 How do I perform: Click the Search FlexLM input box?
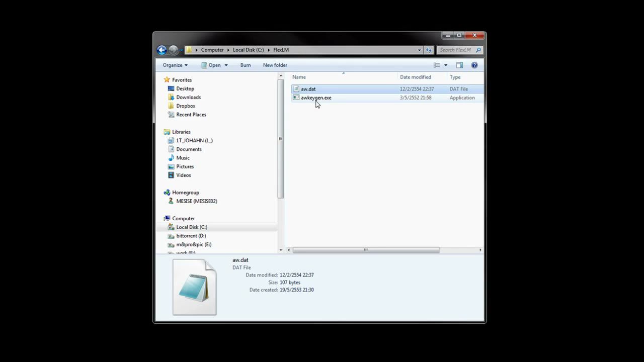pyautogui.click(x=458, y=50)
